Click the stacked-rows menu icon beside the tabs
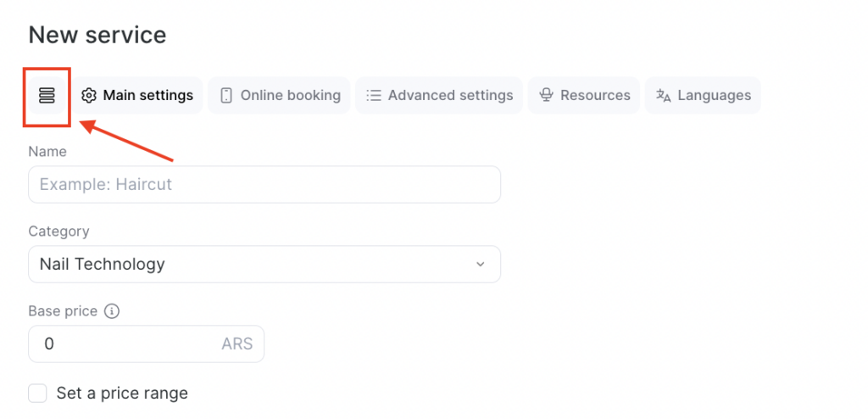868x419 pixels. click(47, 96)
